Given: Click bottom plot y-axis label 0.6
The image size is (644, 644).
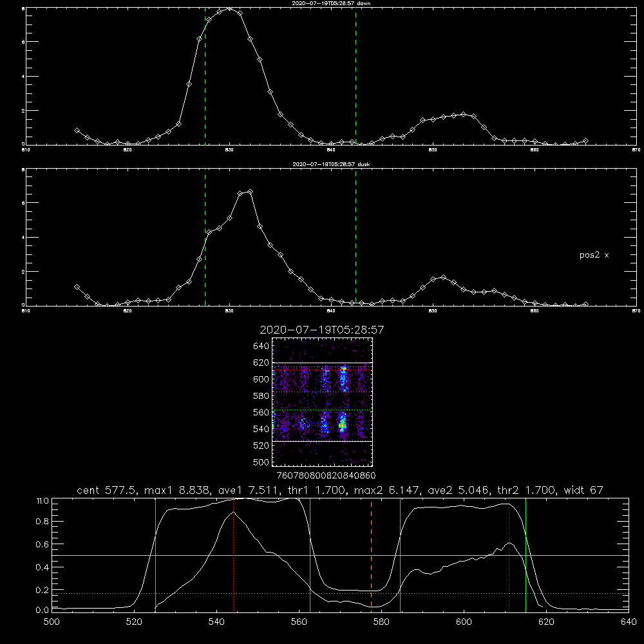Looking at the screenshot, I should click(x=42, y=544).
